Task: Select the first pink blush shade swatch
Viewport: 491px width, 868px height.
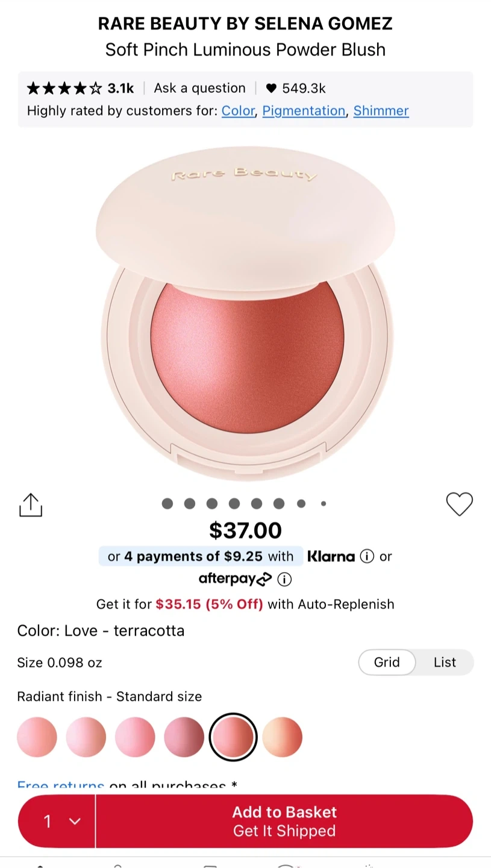Action: [37, 737]
